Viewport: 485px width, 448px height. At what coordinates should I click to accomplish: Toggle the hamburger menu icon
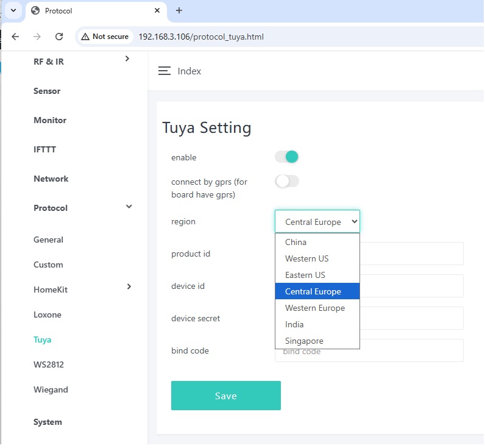tap(165, 71)
